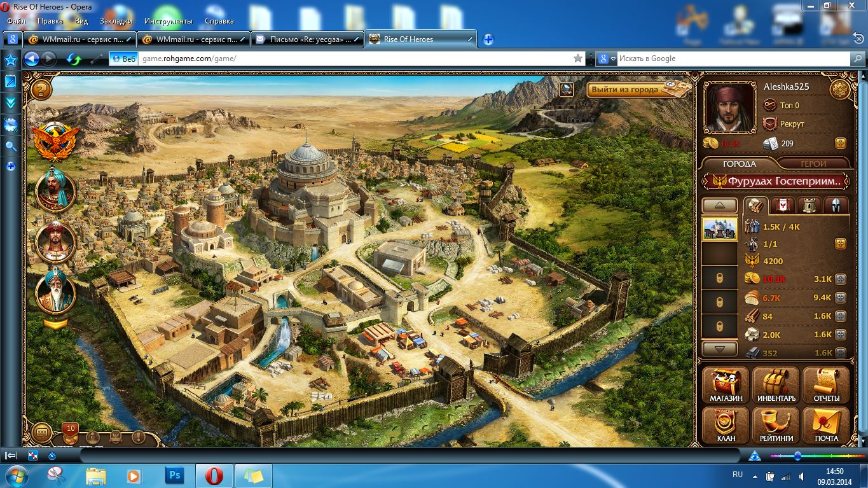Open the game chat bubble icon

pos(43,433)
